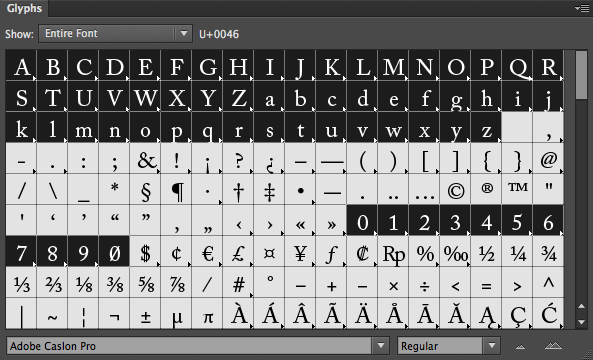Select the A-ogonek Ą glyph
The image size is (593, 360).
pyautogui.click(x=486, y=313)
